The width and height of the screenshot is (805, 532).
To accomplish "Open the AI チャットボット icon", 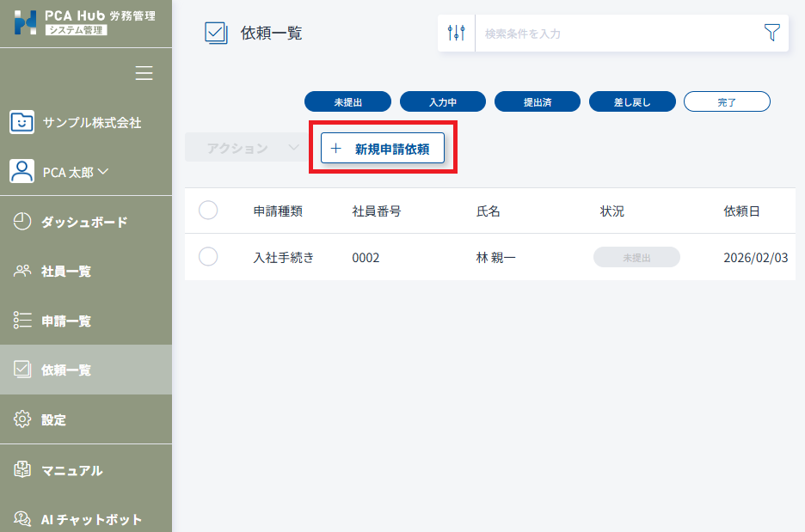I will (x=22, y=519).
